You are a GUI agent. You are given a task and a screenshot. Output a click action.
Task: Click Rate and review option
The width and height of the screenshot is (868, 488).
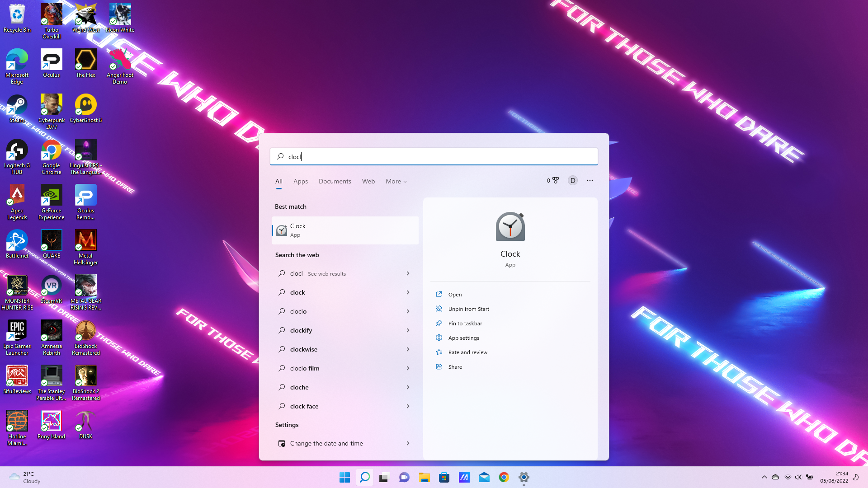468,352
